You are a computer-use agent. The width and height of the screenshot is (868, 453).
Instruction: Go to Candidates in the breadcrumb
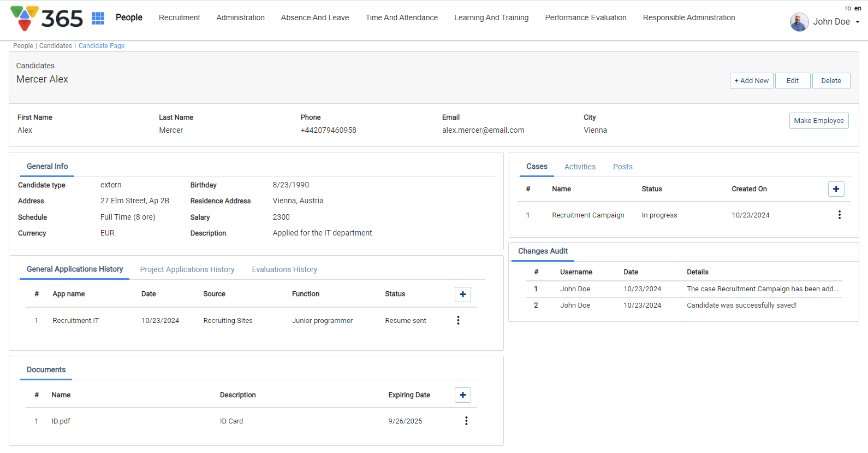[56, 46]
